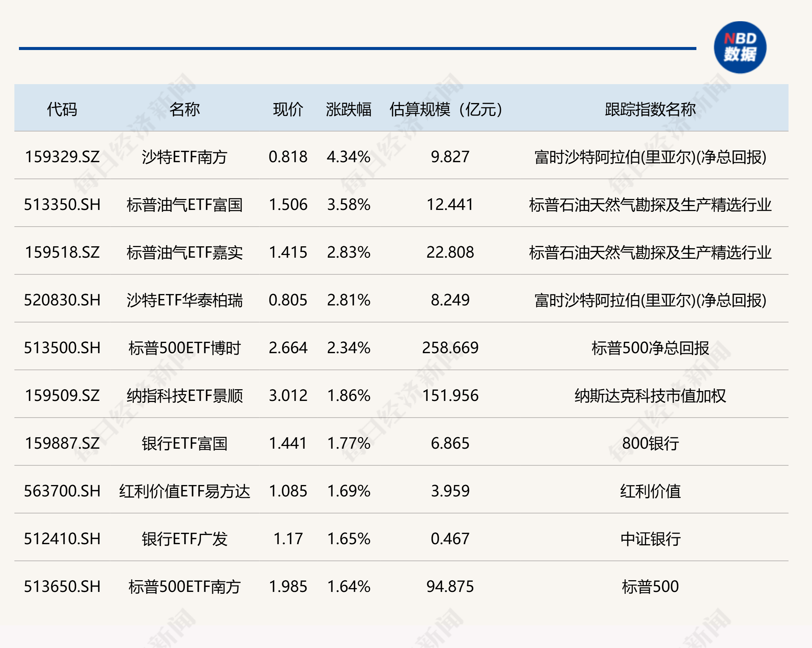The height and width of the screenshot is (648, 812).
Task: Select the 涨跌幅 column header
Action: [349, 110]
